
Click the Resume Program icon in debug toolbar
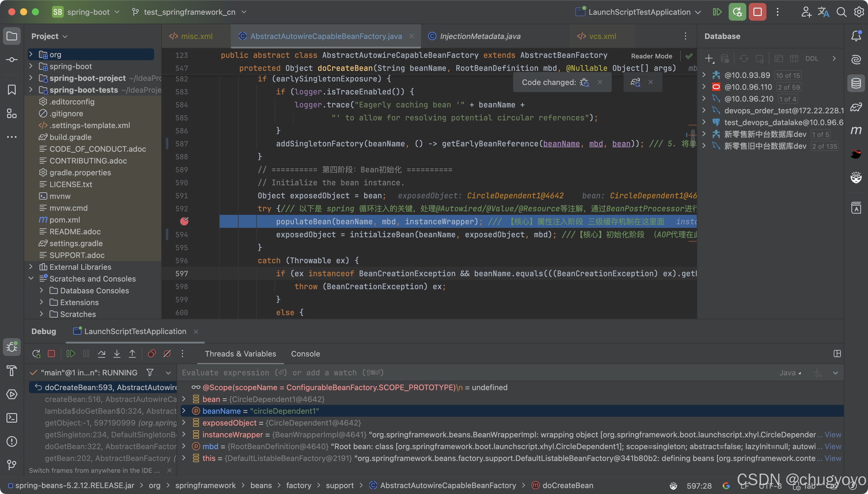pos(71,354)
